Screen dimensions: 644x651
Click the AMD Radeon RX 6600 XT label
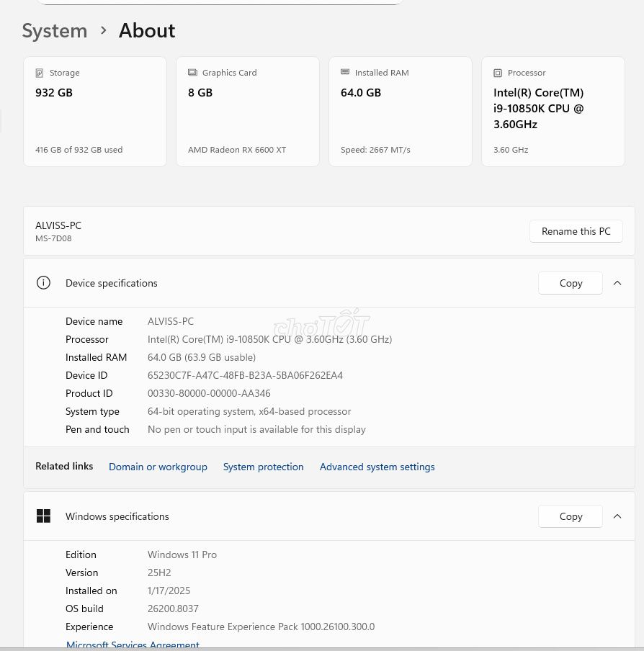click(237, 150)
